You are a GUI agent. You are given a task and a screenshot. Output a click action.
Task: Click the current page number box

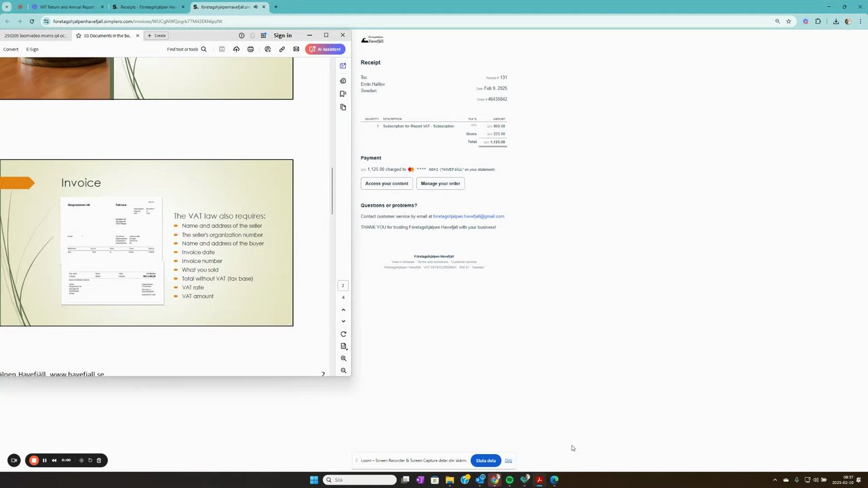[343, 285]
